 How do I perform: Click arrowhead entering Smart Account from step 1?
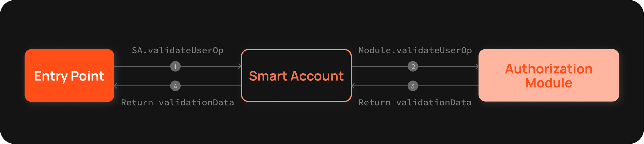(240, 66)
